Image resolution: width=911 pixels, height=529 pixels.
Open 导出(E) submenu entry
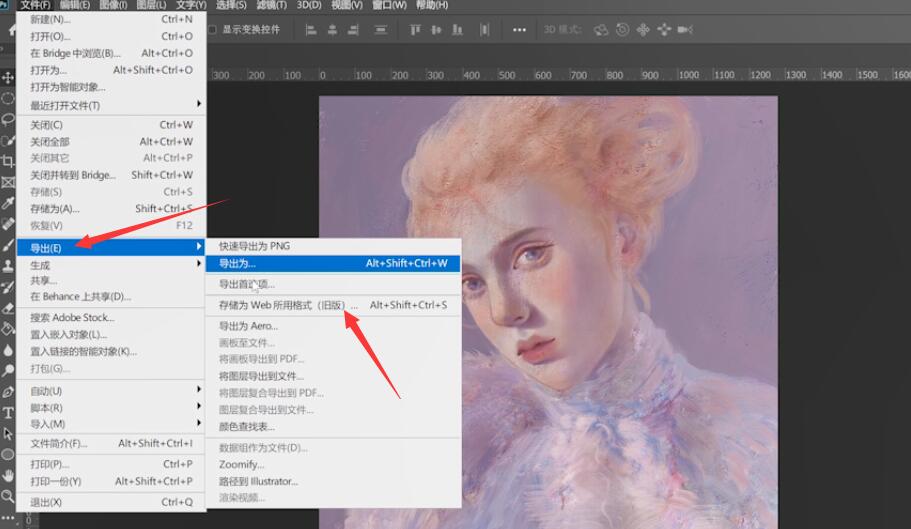pos(110,248)
